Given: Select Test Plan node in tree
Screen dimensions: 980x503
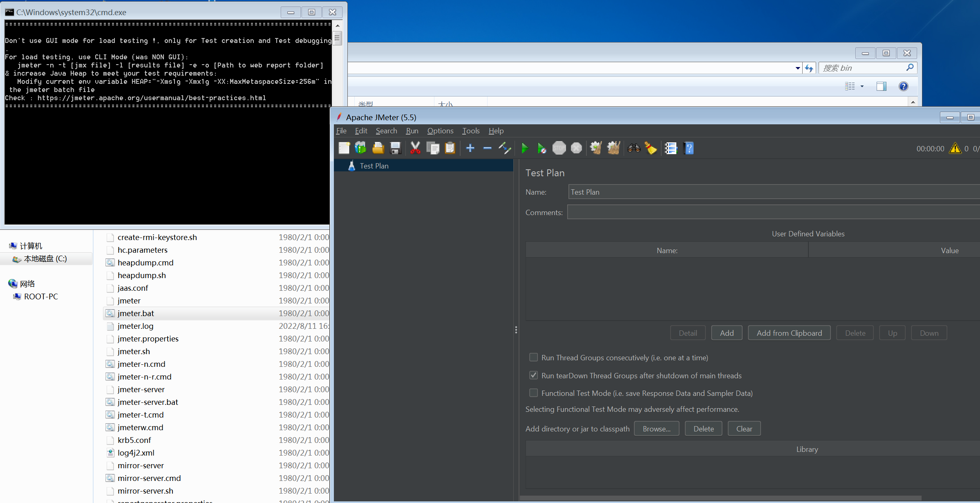Looking at the screenshot, I should click(x=423, y=166).
